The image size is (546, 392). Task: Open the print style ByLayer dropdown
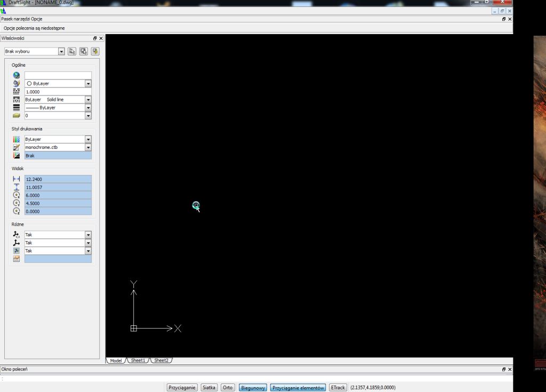(x=88, y=139)
